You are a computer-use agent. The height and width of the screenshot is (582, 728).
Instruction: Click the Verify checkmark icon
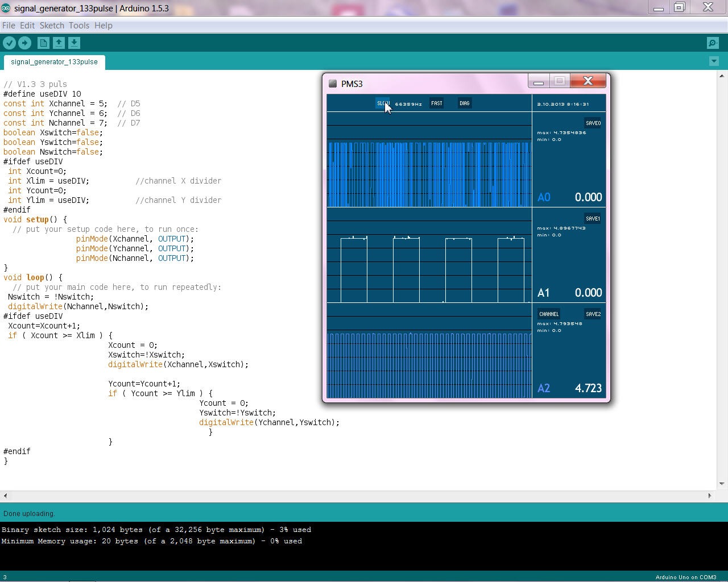[9, 43]
